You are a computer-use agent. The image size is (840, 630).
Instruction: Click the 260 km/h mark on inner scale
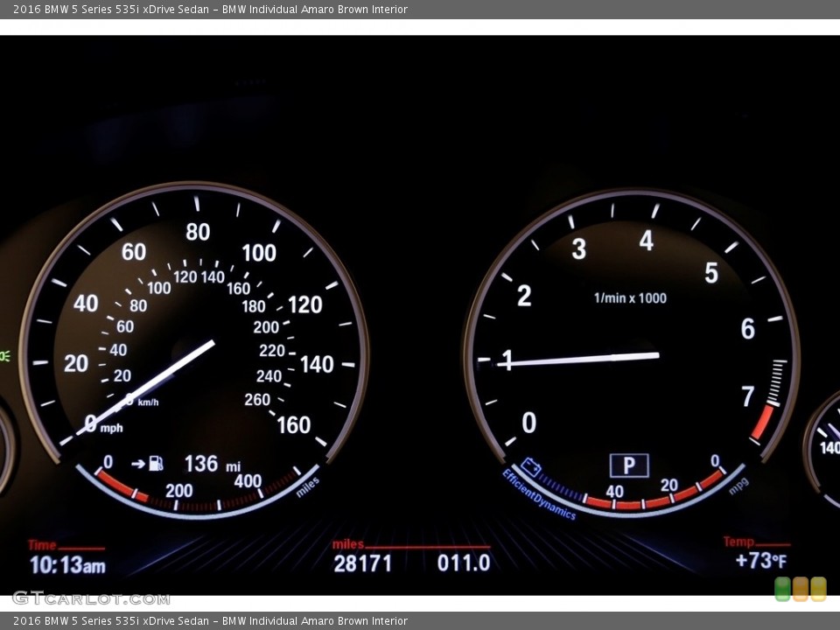tap(257, 400)
